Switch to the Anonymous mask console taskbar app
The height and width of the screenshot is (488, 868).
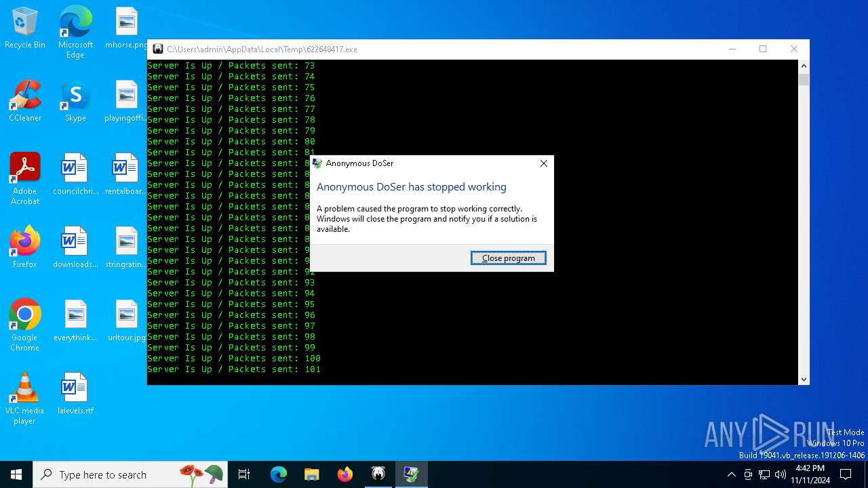click(x=378, y=474)
